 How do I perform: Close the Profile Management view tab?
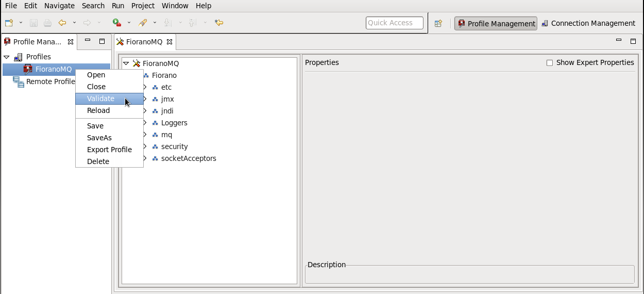coord(71,42)
